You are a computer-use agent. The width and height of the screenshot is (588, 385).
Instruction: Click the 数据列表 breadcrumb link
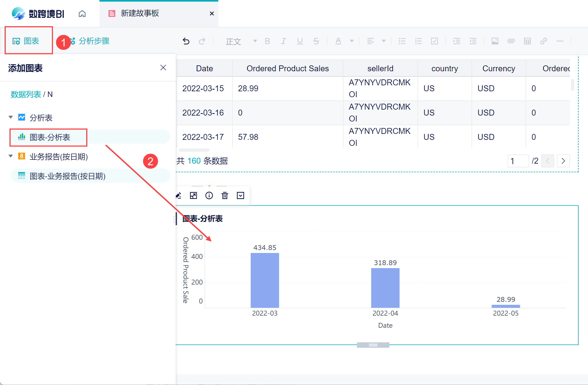tap(26, 94)
